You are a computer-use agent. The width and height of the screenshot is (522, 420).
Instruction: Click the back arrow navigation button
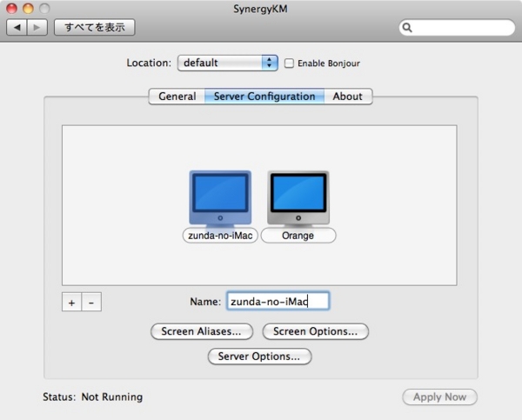(17, 27)
